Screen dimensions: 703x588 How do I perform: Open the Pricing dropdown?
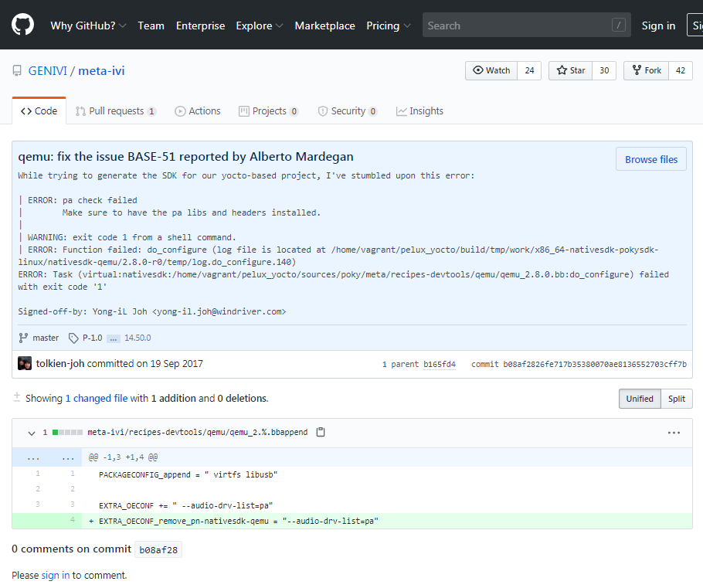coord(388,25)
